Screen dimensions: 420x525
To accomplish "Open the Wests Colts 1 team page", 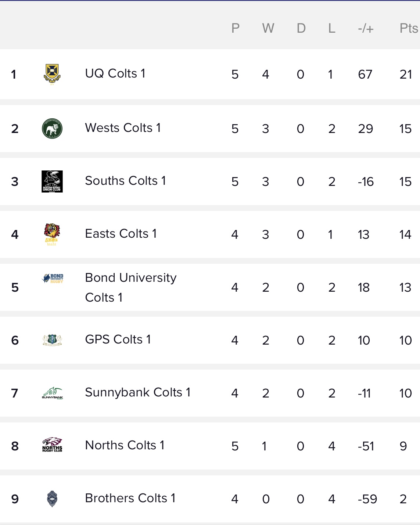I will tap(123, 128).
